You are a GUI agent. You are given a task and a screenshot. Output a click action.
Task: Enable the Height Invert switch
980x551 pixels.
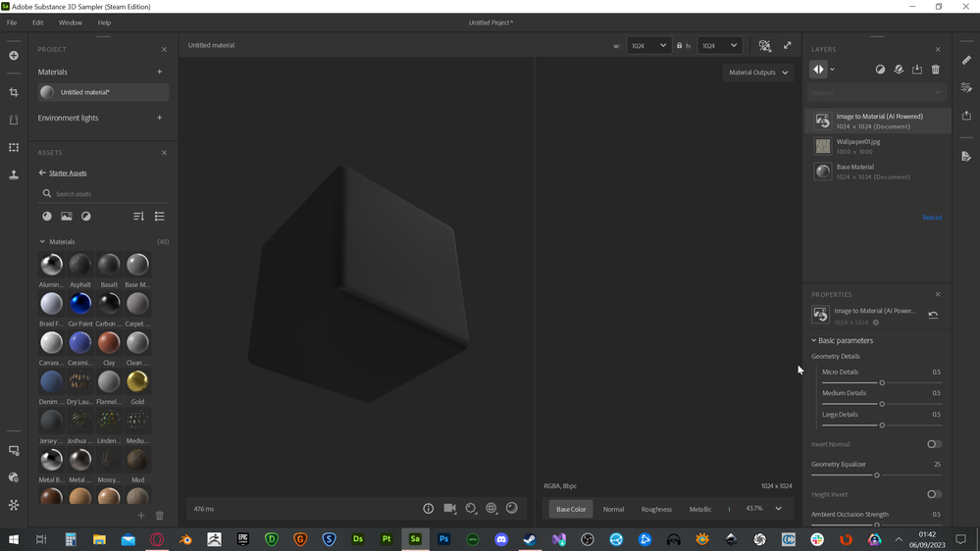(934, 494)
